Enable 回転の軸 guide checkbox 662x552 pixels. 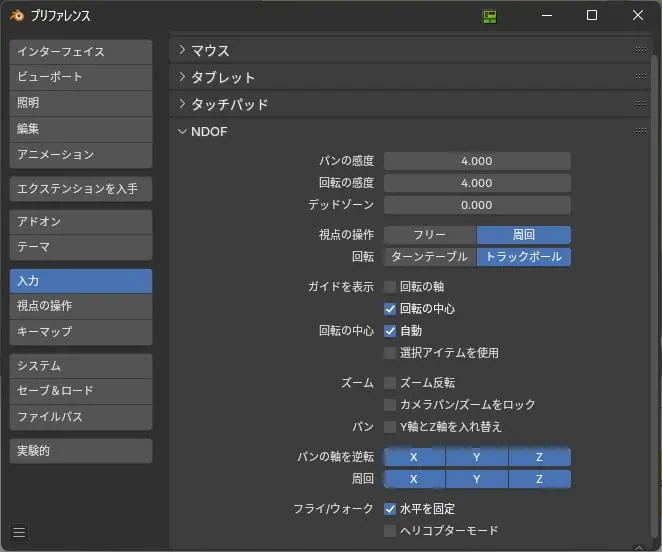pos(390,287)
